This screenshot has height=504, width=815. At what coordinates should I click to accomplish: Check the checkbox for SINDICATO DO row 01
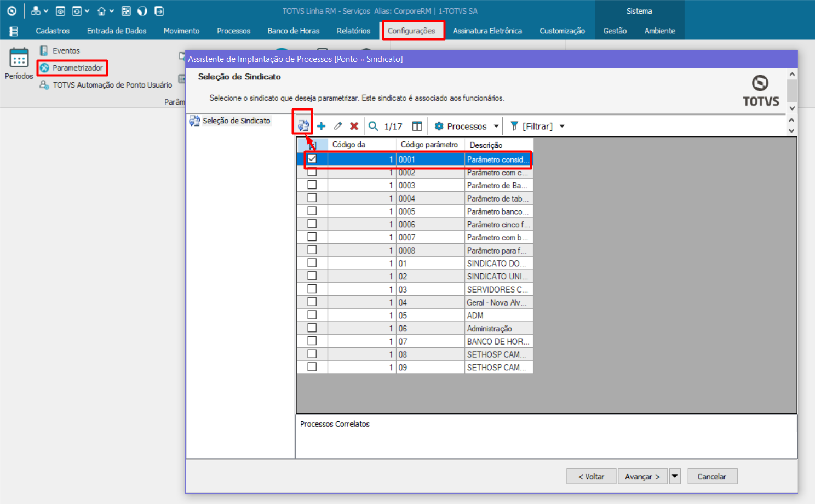312,263
